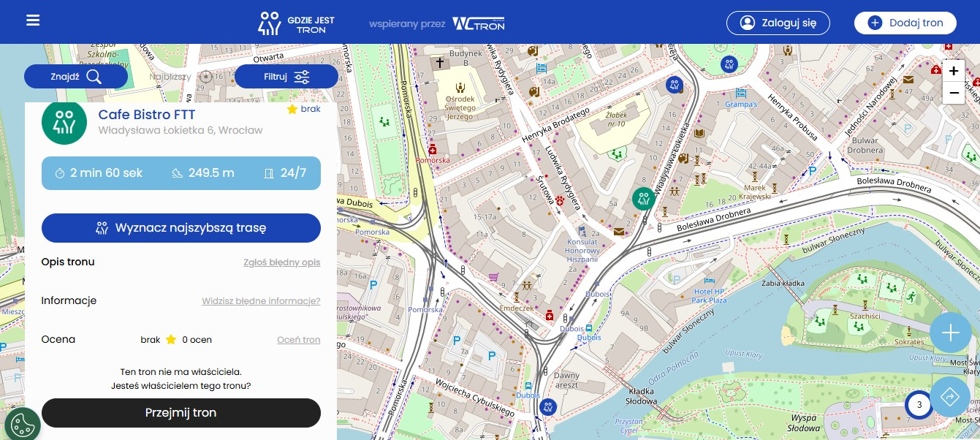Click the Kładka Słodowa map label

pyautogui.click(x=642, y=397)
